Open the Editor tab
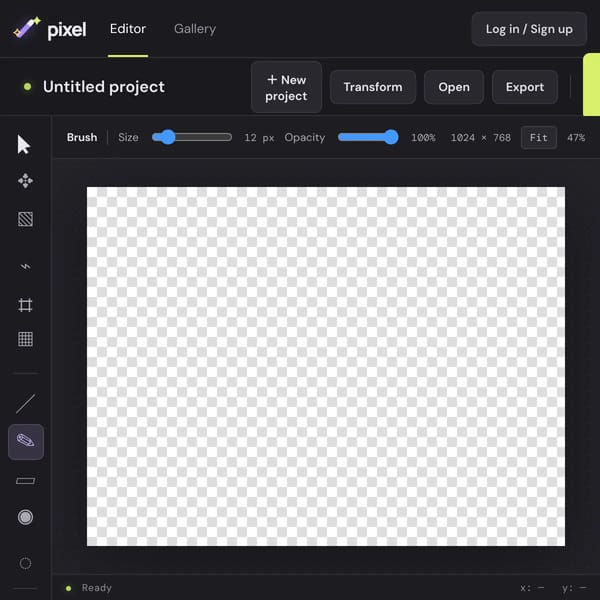The image size is (600, 600). (x=128, y=29)
